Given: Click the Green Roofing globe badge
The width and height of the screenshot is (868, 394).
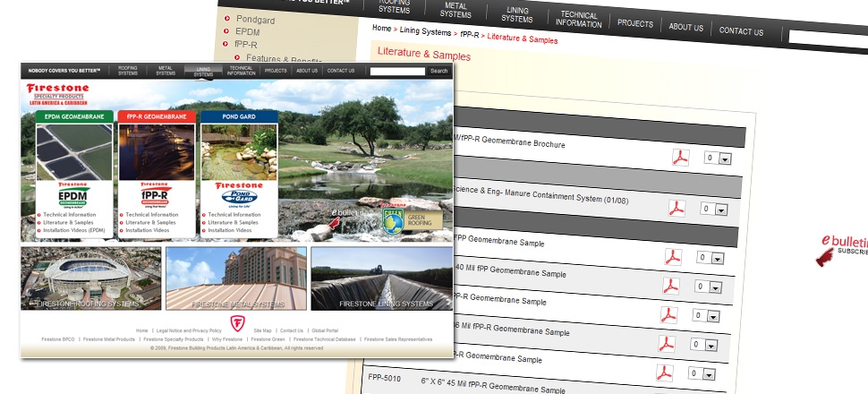Looking at the screenshot, I should coord(393,221).
